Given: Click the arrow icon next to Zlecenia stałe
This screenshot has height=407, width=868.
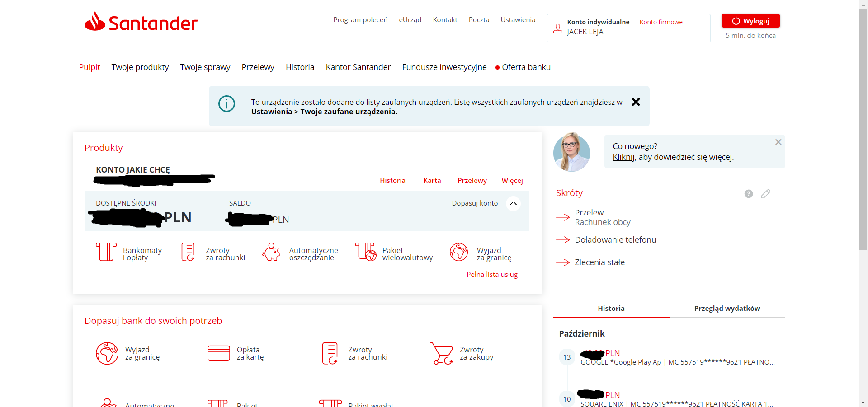Looking at the screenshot, I should click(563, 262).
